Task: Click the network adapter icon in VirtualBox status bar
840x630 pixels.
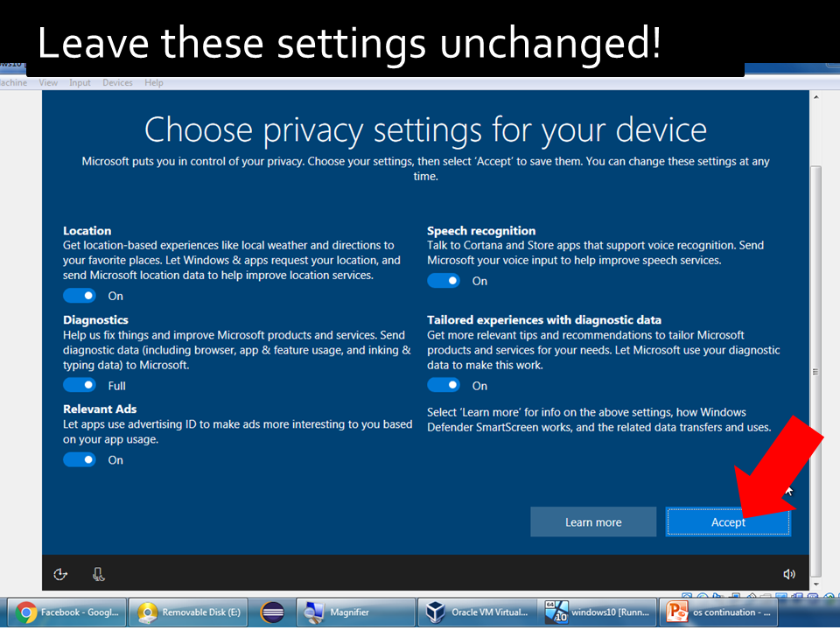Action: (x=736, y=595)
